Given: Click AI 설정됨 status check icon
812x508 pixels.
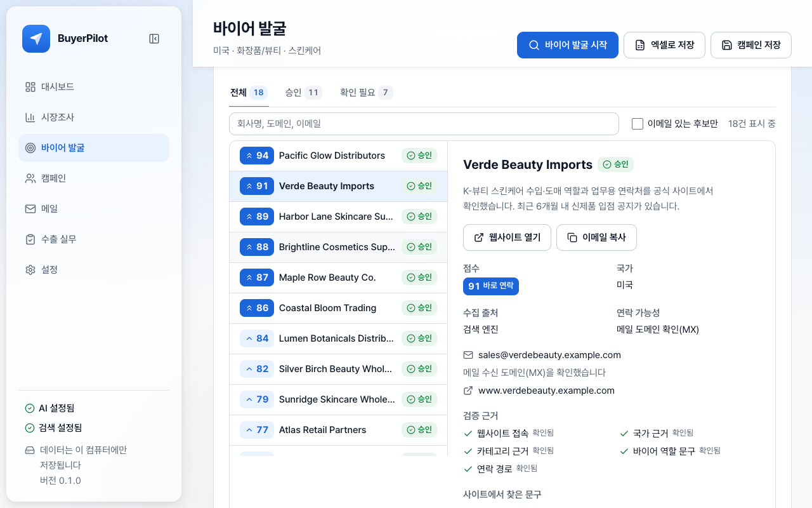Looking at the screenshot, I should 30,408.
